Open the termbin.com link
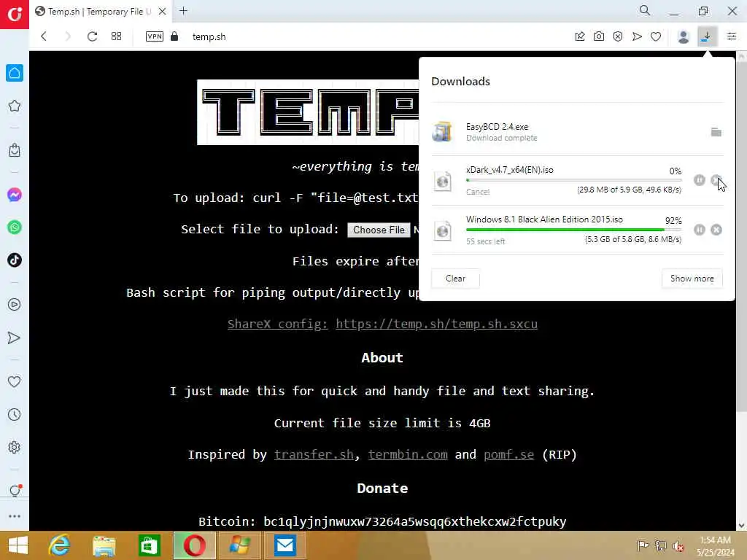Image resolution: width=747 pixels, height=560 pixels. coord(408,454)
